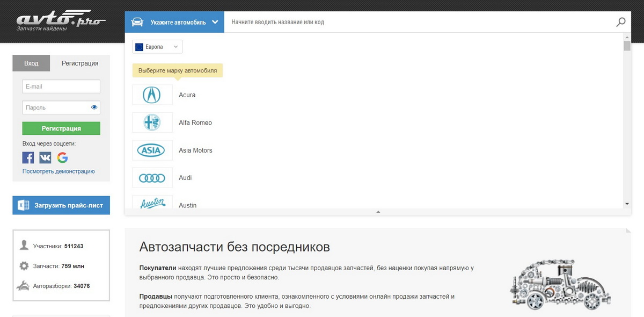Viewport: 644px width, 317px height.
Task: Sign in with Facebook icon
Action: point(28,157)
